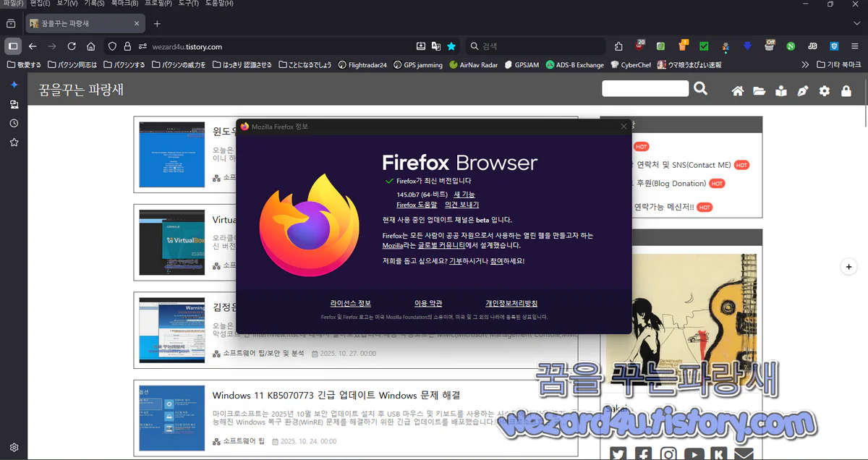This screenshot has height=460, width=868.
Task: Go back with the back arrow
Action: point(33,46)
